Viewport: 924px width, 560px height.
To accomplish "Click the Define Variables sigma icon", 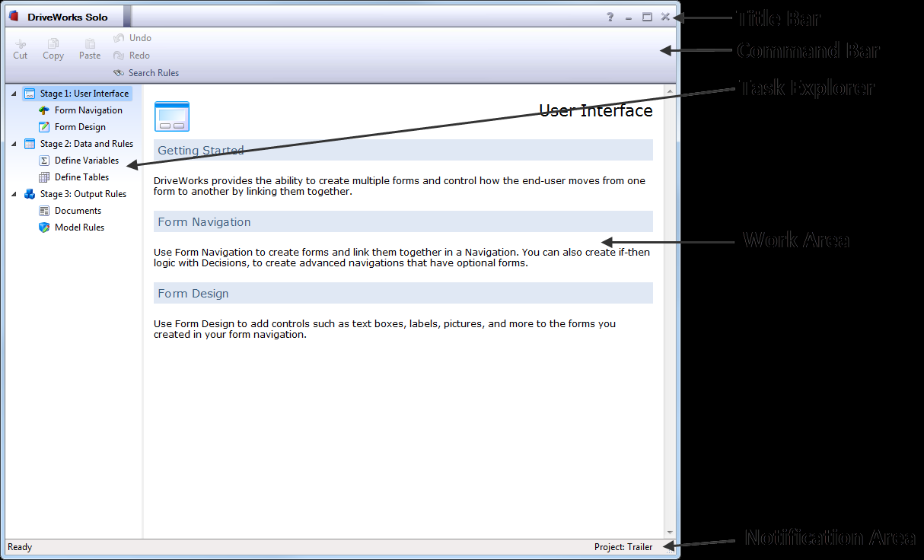I will 44,161.
